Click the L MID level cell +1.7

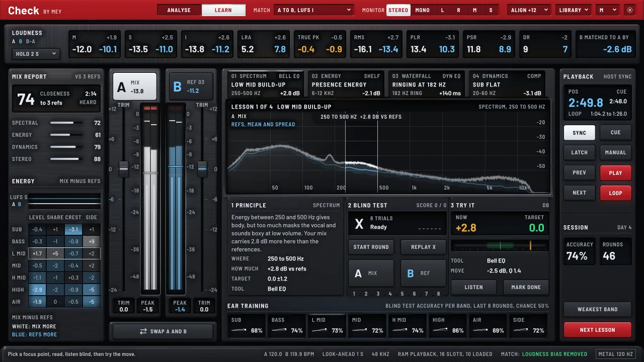tap(37, 253)
